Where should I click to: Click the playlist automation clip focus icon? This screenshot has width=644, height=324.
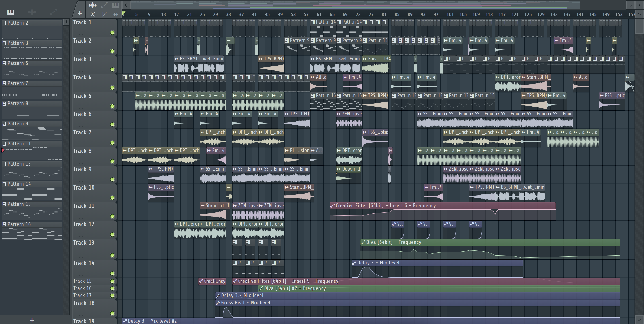(x=104, y=5)
